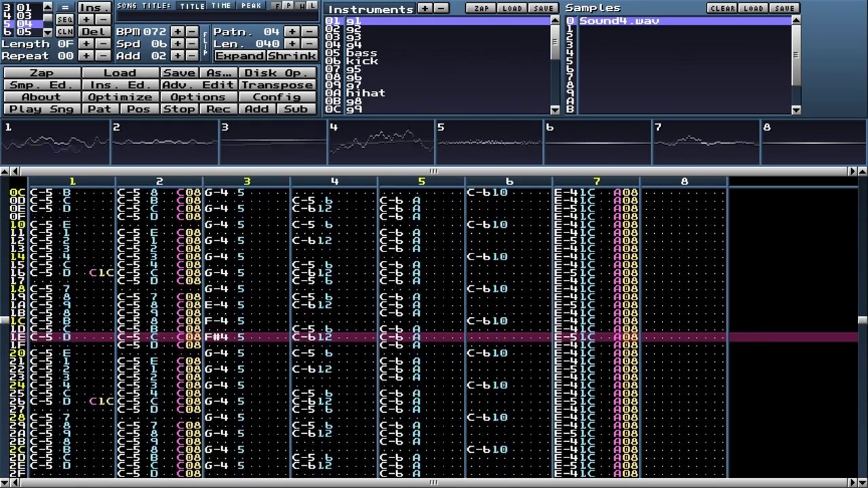
Task: Switch song display to PEAK
Action: click(251, 5)
